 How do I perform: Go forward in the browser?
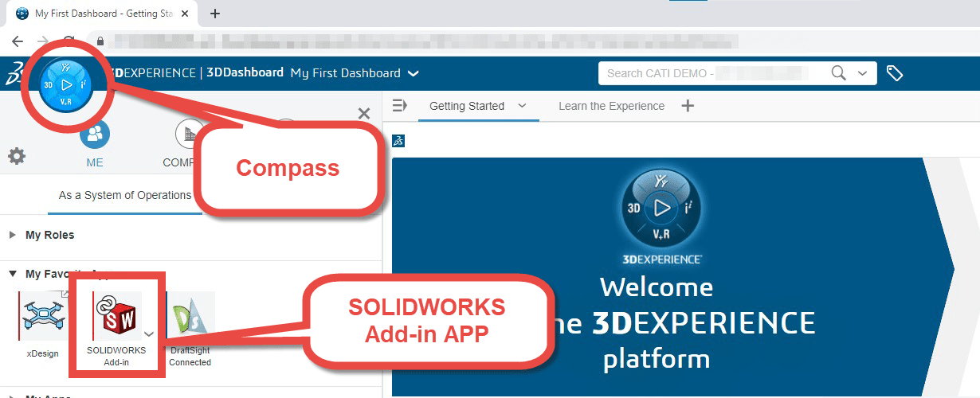[x=43, y=41]
